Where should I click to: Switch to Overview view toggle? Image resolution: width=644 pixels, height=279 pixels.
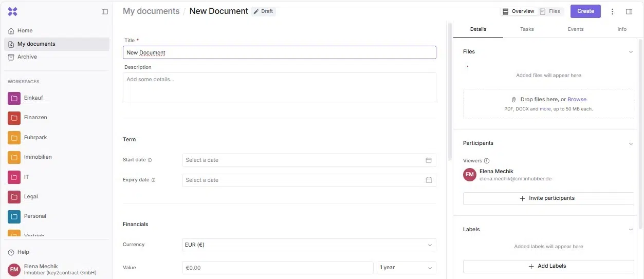point(519,11)
